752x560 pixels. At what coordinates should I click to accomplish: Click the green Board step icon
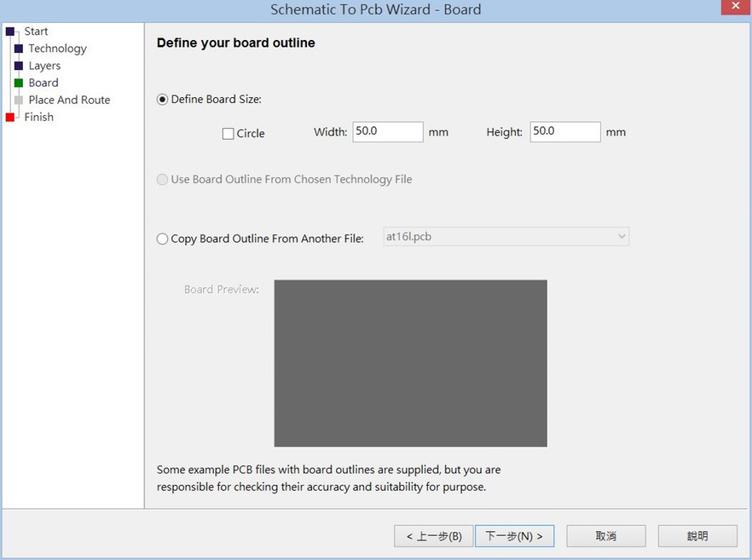pyautogui.click(x=19, y=83)
